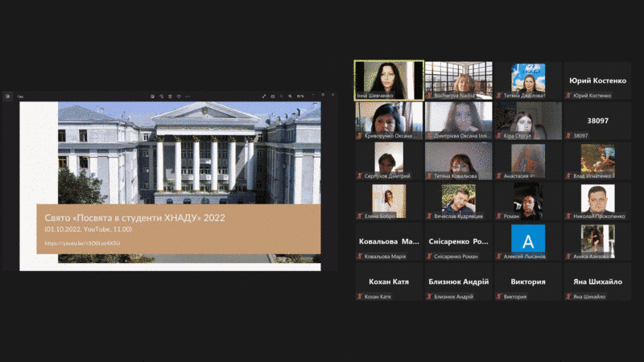
Task: Click the rotate icon in viewer toolbar
Action: [161, 96]
